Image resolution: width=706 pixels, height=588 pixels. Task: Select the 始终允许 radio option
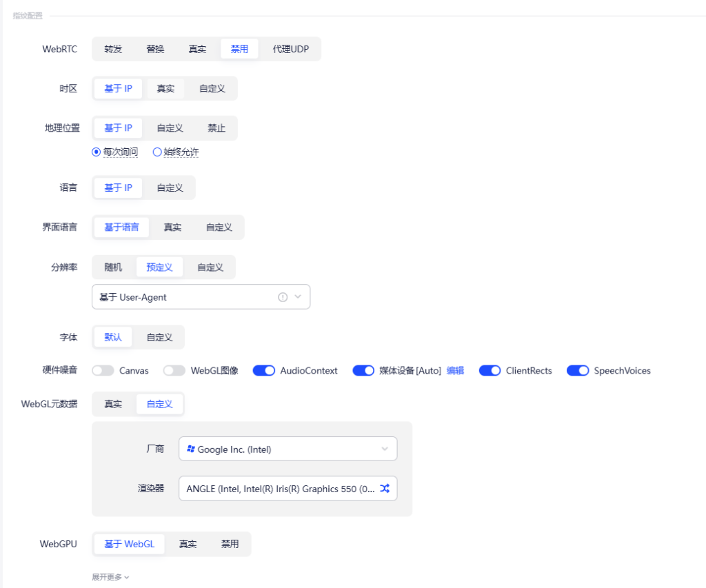(x=157, y=152)
